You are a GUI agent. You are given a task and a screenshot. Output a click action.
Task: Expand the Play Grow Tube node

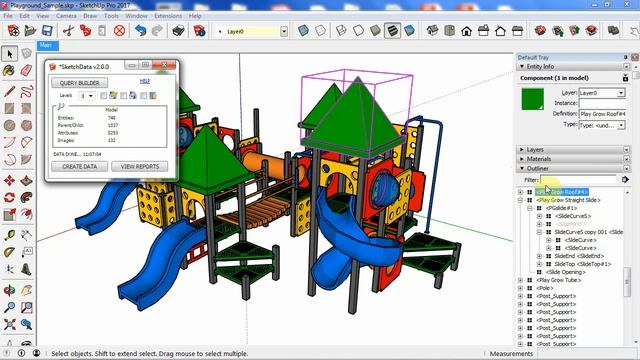tap(520, 280)
